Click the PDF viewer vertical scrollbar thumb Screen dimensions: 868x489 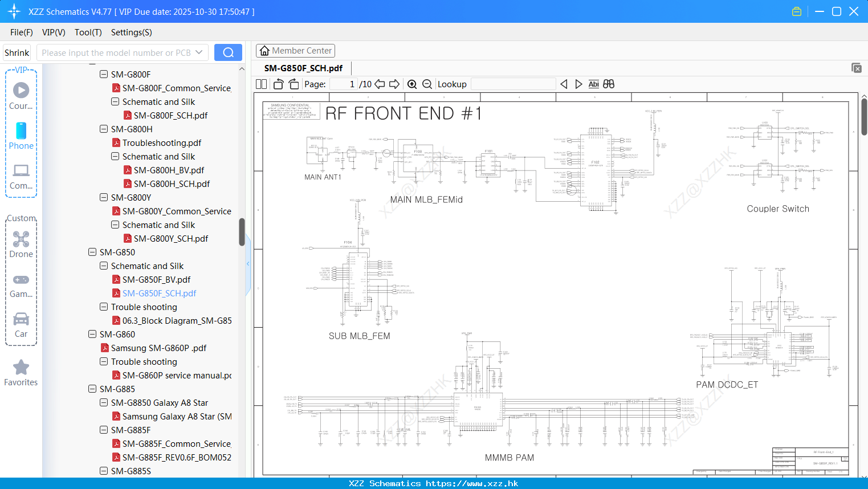click(864, 117)
